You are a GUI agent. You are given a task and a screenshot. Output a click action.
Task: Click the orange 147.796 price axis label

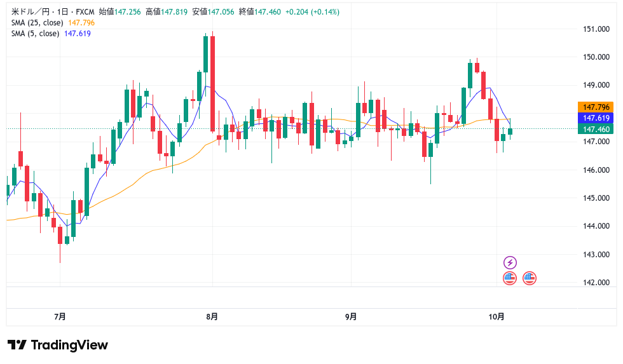596,107
